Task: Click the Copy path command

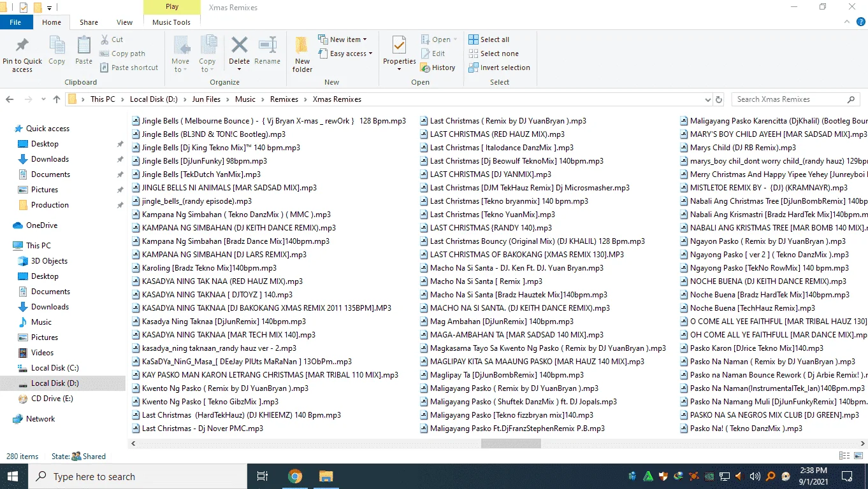Action: click(x=123, y=53)
